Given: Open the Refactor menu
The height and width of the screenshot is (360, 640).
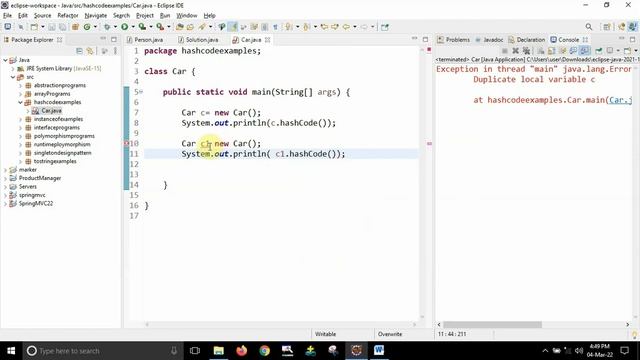Looking at the screenshot, I should click(68, 16).
